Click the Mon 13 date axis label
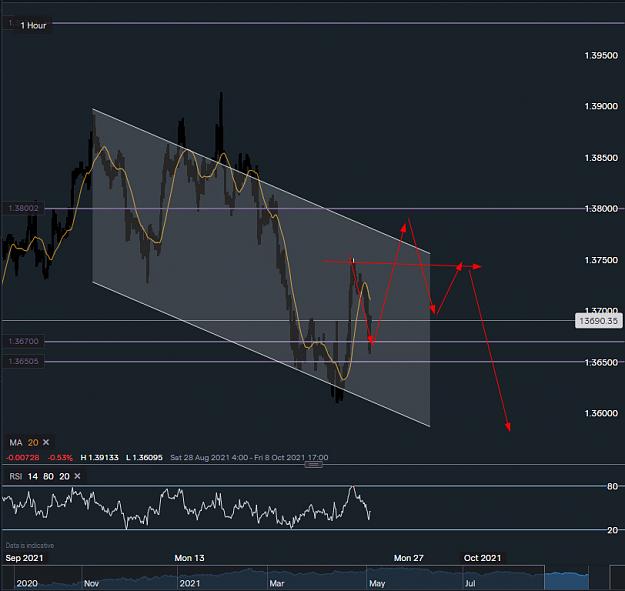Image resolution: width=625 pixels, height=591 pixels. click(x=189, y=558)
